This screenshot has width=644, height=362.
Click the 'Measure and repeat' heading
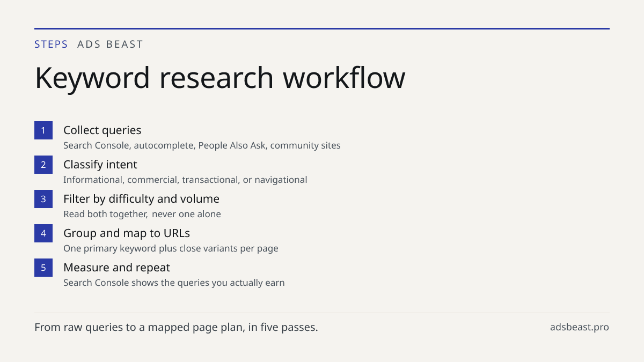click(116, 268)
